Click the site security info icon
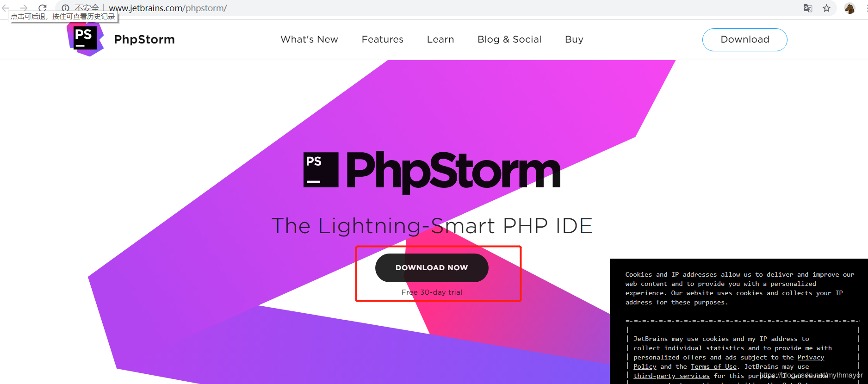The image size is (868, 384). click(x=66, y=8)
